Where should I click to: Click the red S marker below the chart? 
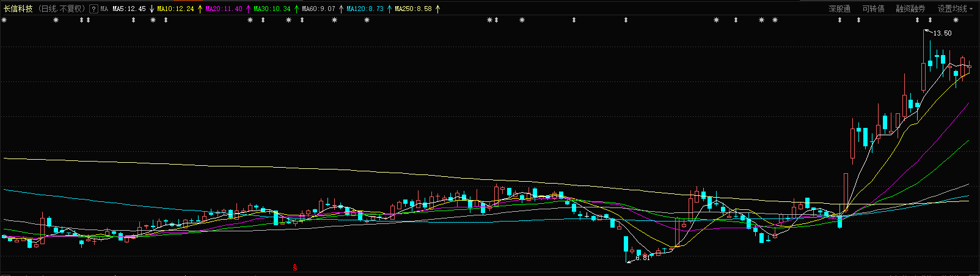(x=294, y=267)
